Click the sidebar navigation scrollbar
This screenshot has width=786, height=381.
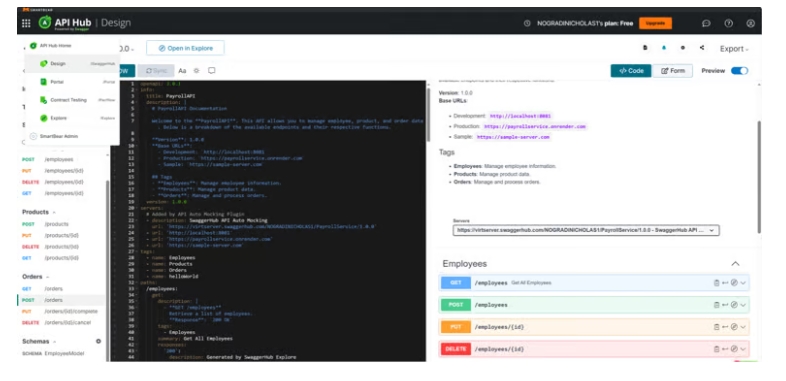click(107, 271)
